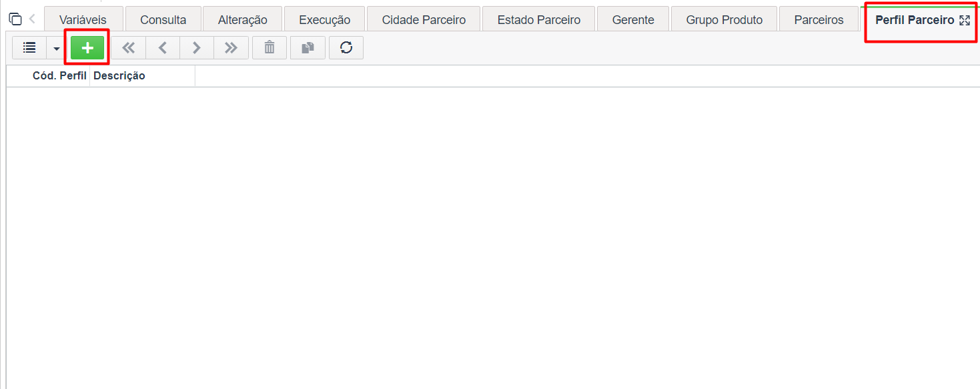Click the green add new record button
The width and height of the screenshot is (980, 389).
[87, 48]
